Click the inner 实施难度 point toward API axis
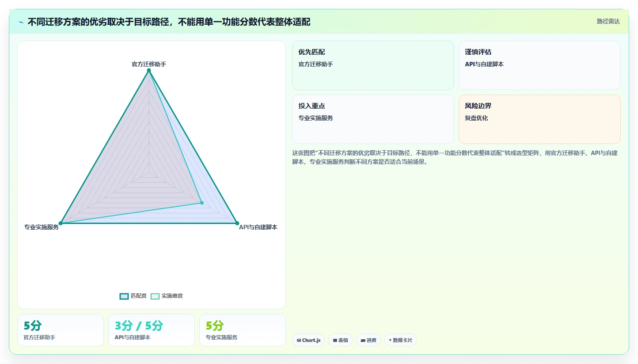Screen dimensions: 638x364 (202, 203)
